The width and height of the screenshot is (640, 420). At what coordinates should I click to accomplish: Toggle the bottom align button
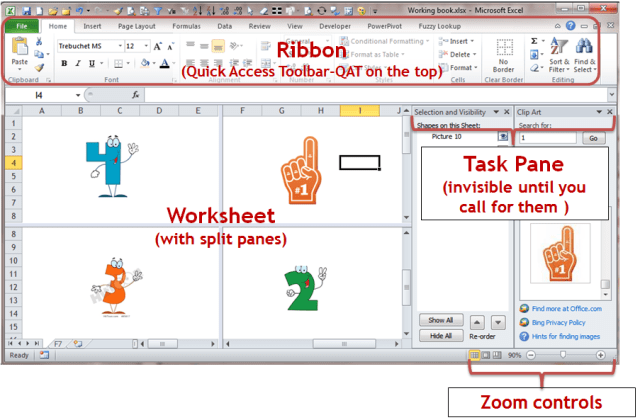pos(218,46)
